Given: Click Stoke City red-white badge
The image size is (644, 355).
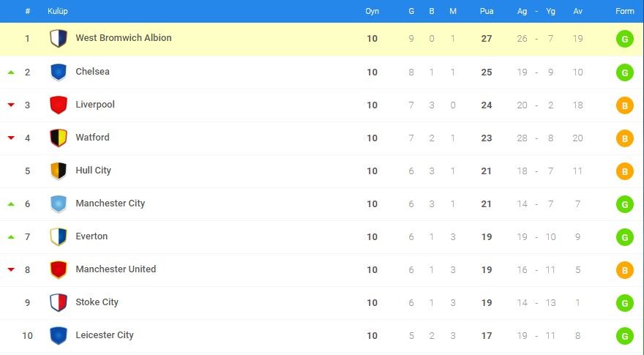Looking at the screenshot, I should click(x=59, y=302).
